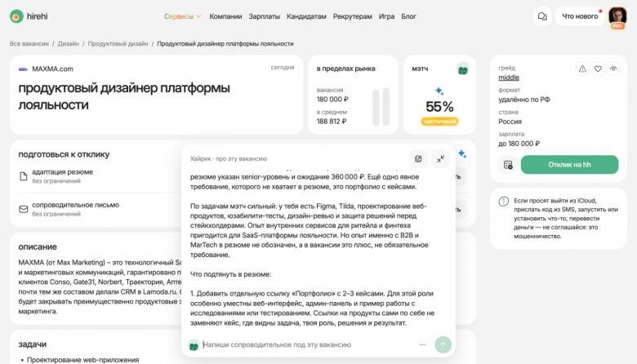637x364 pixels.
Task: Open chat in new window icon
Action: (x=418, y=158)
